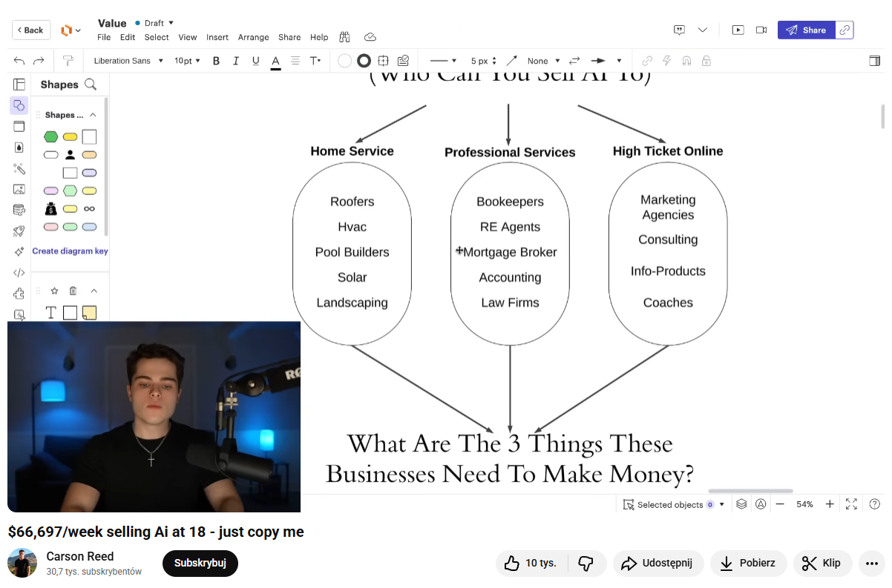Insert the text T shape
Image resolution: width=892 pixels, height=588 pixels.
(51, 313)
